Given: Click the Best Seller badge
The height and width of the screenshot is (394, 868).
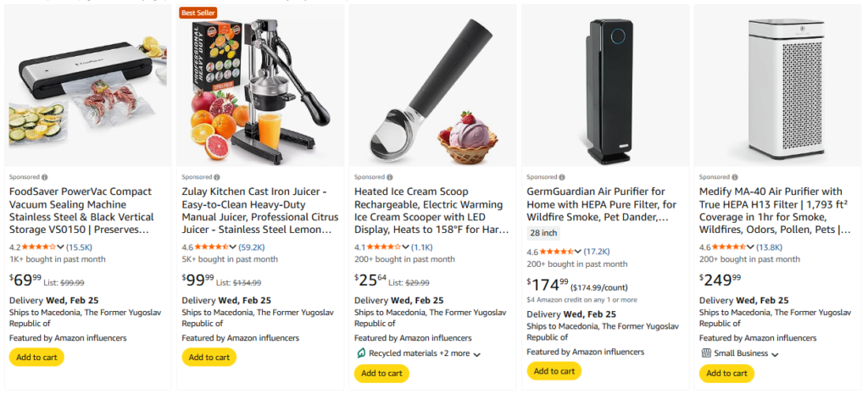Looking at the screenshot, I should tap(199, 13).
